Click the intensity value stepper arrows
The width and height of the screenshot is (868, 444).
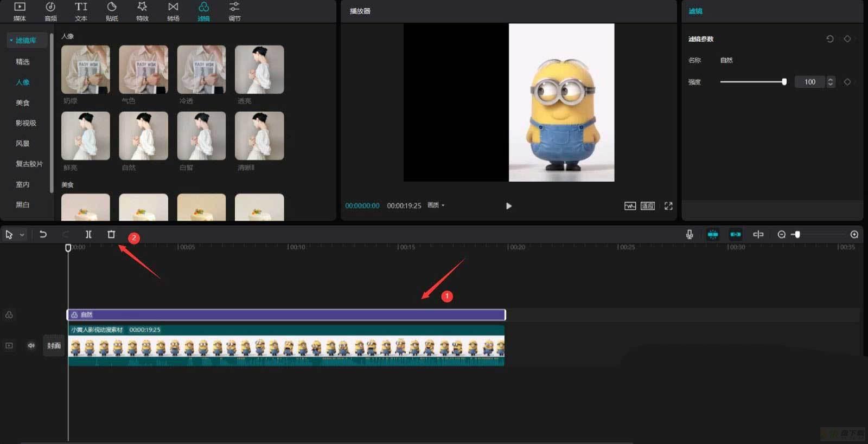[x=831, y=82]
